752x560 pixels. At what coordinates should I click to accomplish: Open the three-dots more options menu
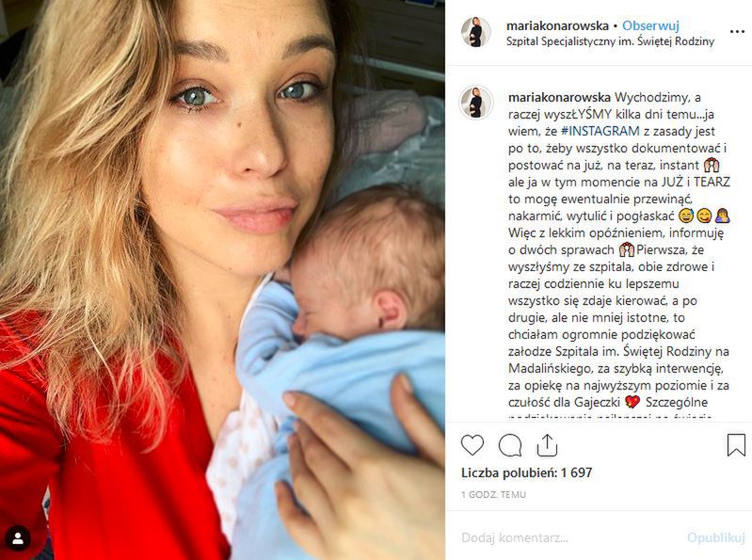coord(737,32)
